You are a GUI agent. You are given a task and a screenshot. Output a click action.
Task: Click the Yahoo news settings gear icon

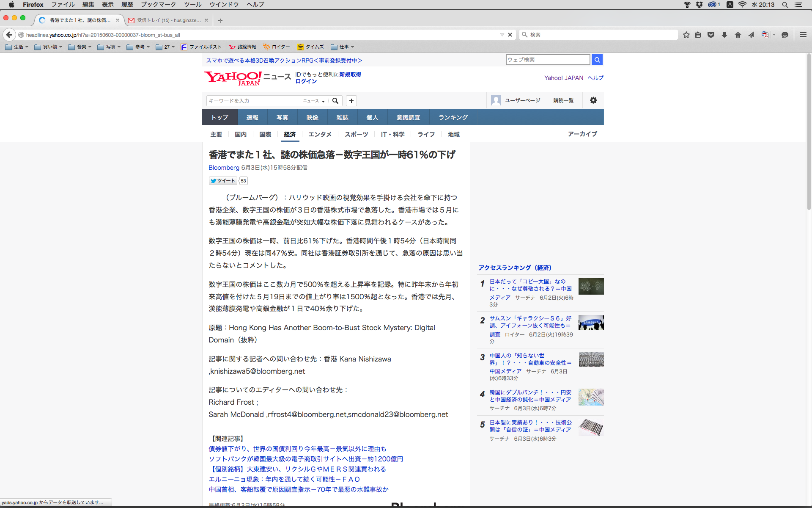[593, 100]
